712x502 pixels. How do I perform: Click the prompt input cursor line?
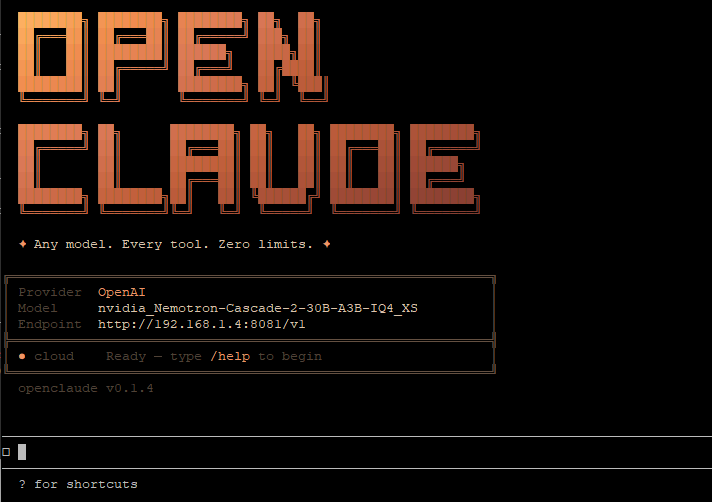[357, 452]
